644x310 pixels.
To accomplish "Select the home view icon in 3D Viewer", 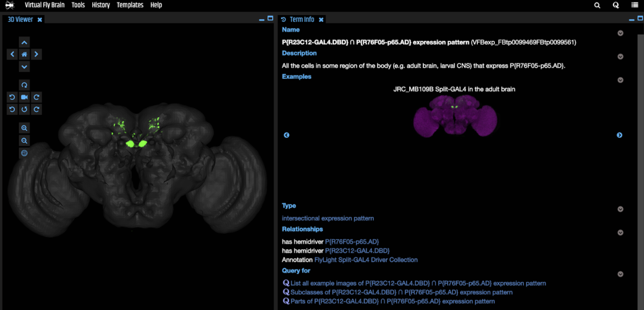I will [x=24, y=54].
